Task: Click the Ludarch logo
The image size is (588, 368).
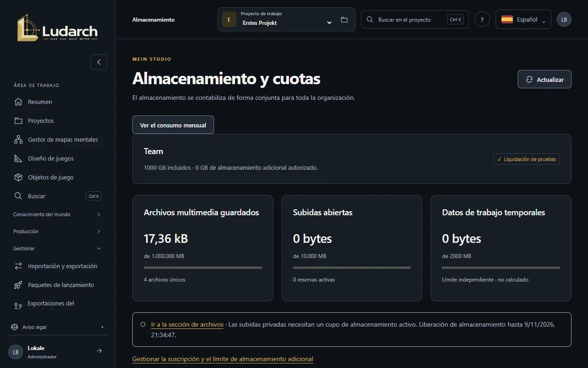Action: click(x=57, y=28)
